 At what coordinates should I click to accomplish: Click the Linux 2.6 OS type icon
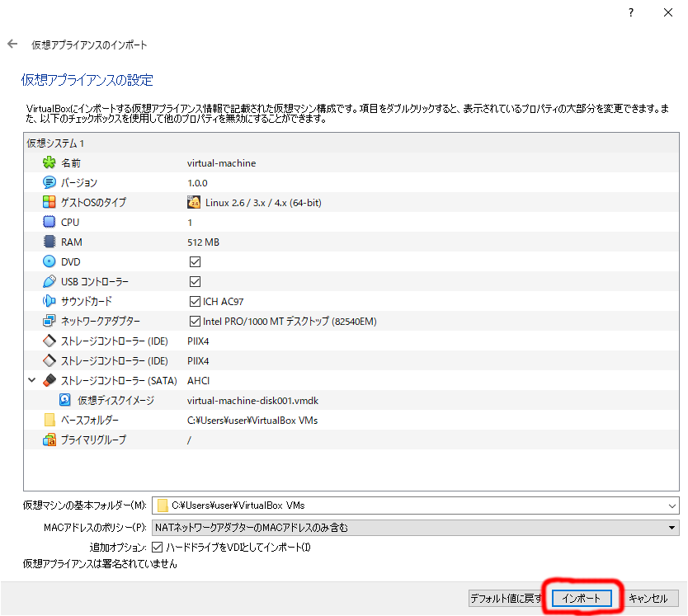tap(194, 202)
